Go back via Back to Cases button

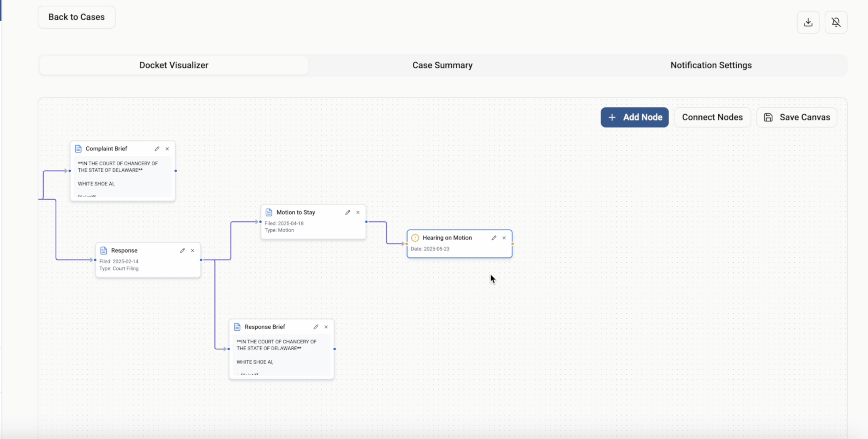point(76,17)
